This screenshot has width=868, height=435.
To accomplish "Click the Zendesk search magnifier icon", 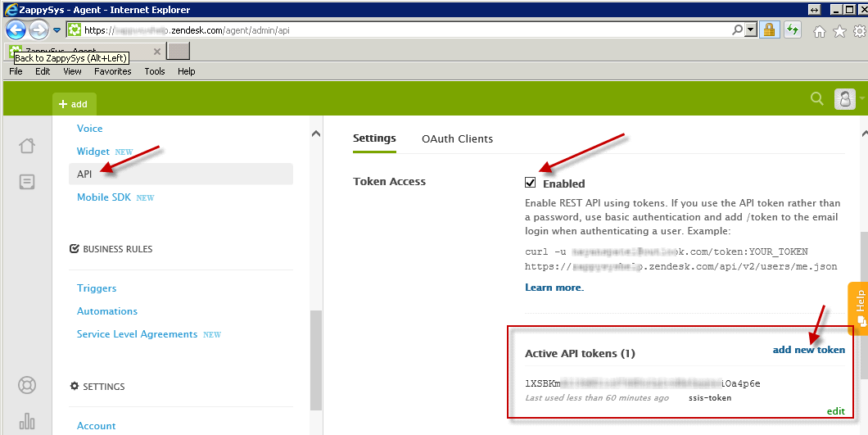I will coord(816,98).
